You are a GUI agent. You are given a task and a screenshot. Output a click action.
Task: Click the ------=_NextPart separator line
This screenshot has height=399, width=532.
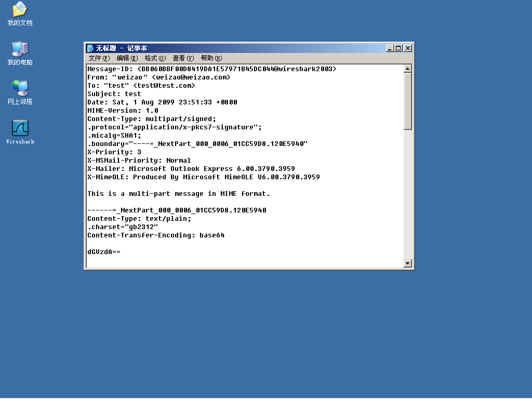(x=177, y=210)
